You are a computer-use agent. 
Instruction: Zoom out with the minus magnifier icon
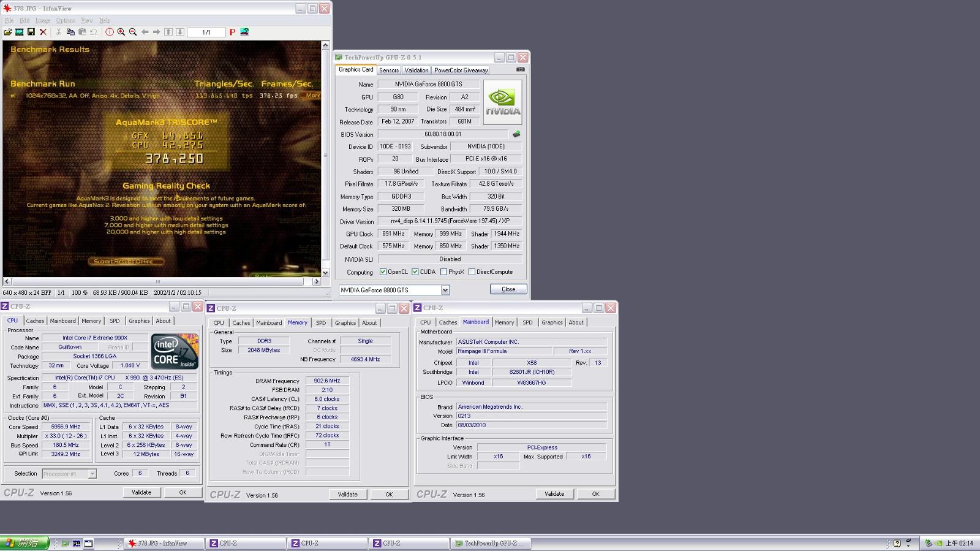click(x=133, y=32)
